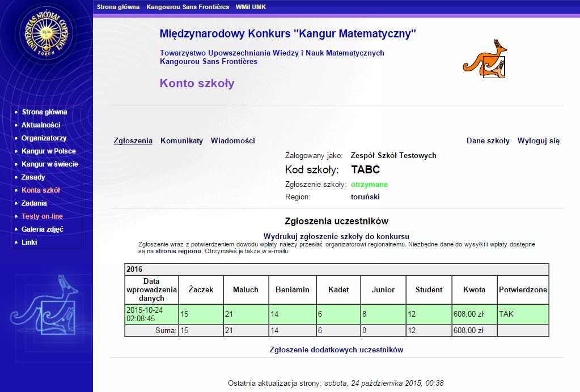
Task: Click Zgłoszenie dodatkowych uczestników link
Action: coord(336,350)
